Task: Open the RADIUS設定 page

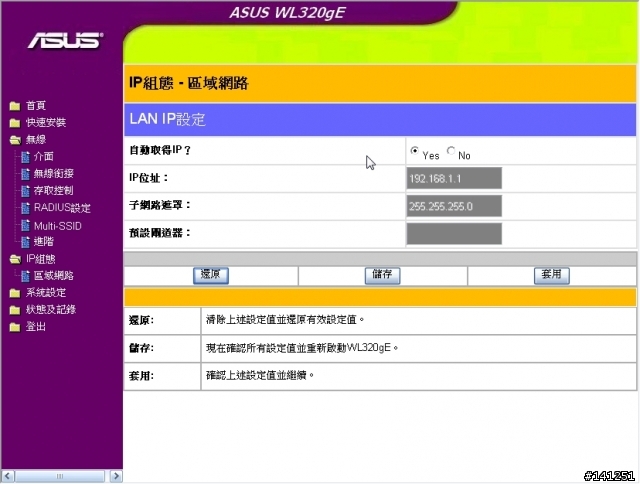Action: [x=62, y=208]
